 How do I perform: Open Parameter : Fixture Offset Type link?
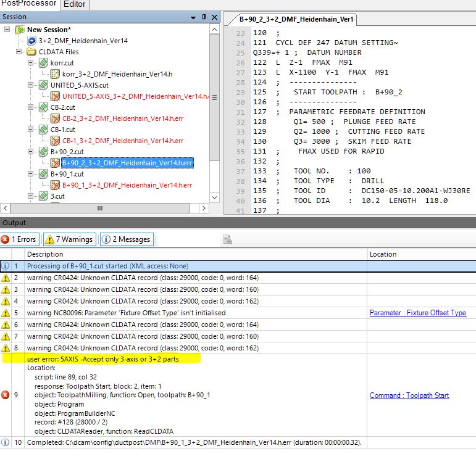pos(418,313)
